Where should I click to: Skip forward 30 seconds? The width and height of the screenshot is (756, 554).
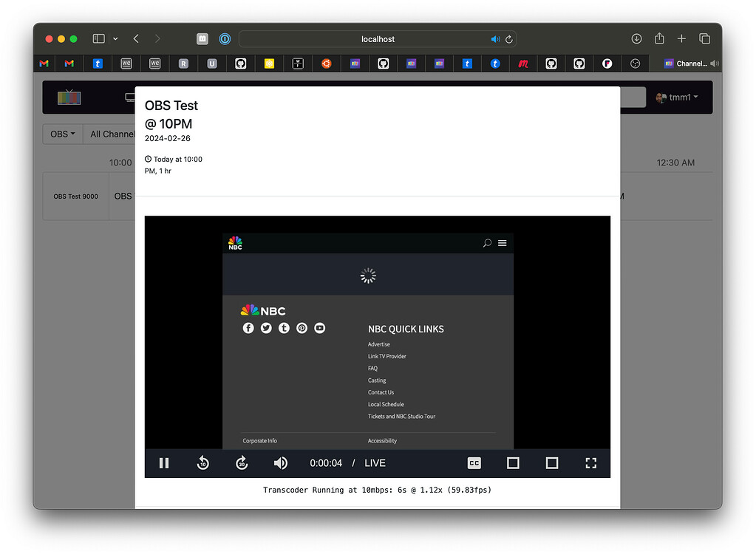[242, 463]
